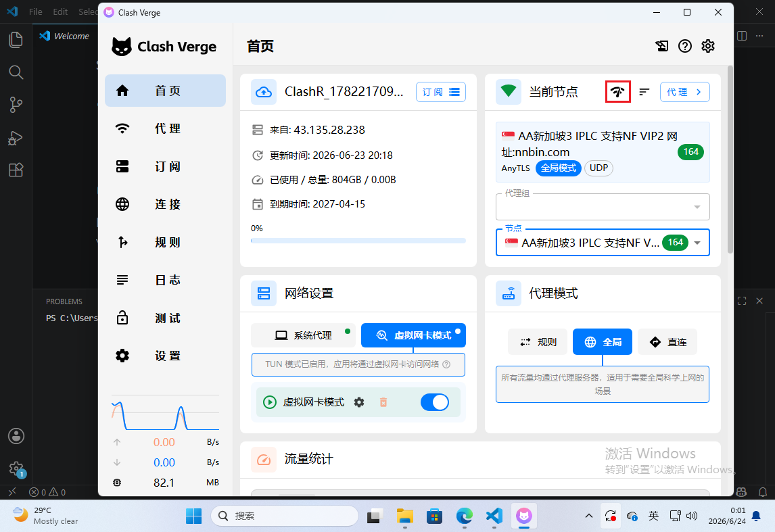Click the 网络设置 section icon

(264, 293)
